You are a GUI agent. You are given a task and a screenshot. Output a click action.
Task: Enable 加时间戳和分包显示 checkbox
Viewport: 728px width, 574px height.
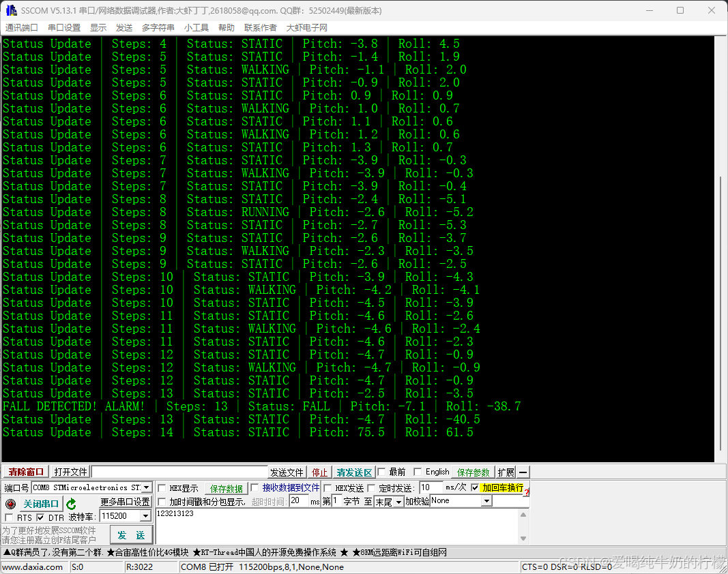[162, 502]
